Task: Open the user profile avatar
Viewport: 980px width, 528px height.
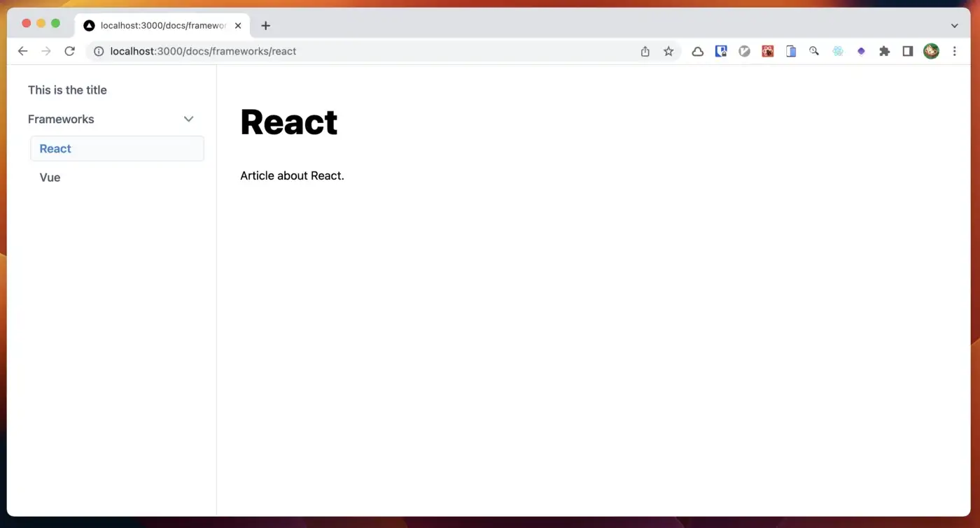Action: pos(931,51)
